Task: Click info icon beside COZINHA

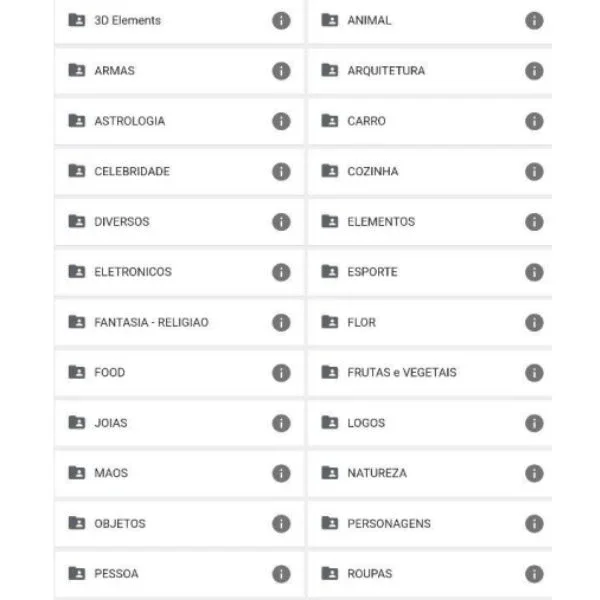Action: (534, 171)
